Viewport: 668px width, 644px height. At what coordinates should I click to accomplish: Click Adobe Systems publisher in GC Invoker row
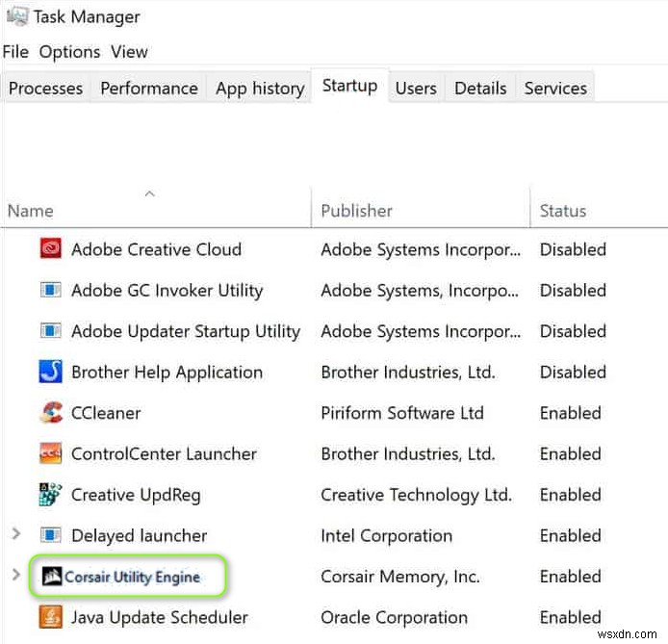click(x=420, y=291)
